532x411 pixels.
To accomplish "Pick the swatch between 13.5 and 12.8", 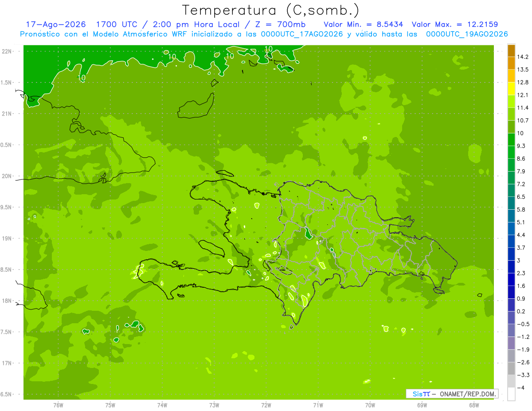I will (x=511, y=76).
